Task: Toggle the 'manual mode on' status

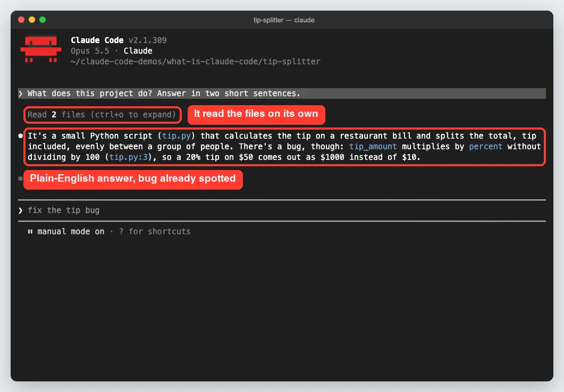Action: 71,232
